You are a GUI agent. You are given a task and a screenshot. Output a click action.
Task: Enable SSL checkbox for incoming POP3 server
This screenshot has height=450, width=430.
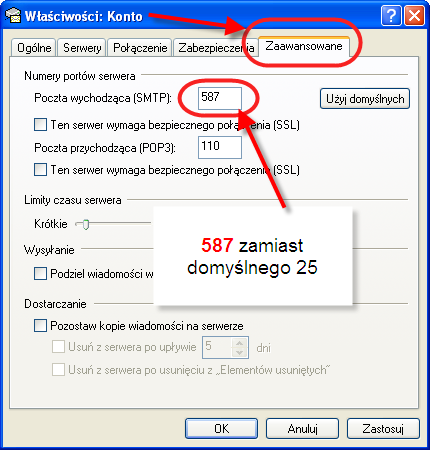pyautogui.click(x=40, y=170)
